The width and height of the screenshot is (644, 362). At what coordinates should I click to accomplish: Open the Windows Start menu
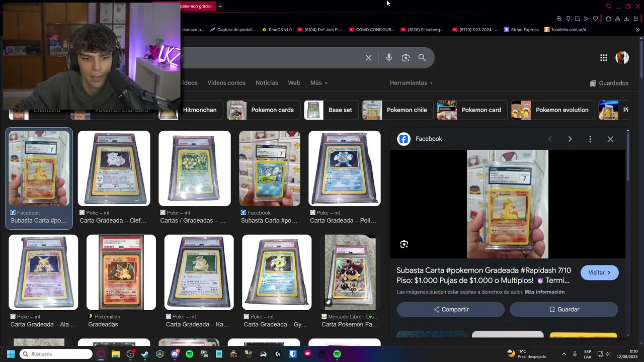pyautogui.click(x=11, y=354)
